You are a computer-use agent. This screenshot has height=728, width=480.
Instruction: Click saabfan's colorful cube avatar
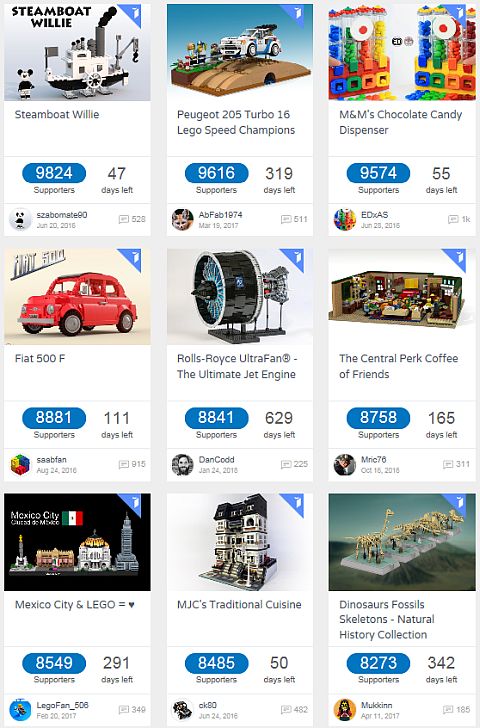click(x=20, y=464)
